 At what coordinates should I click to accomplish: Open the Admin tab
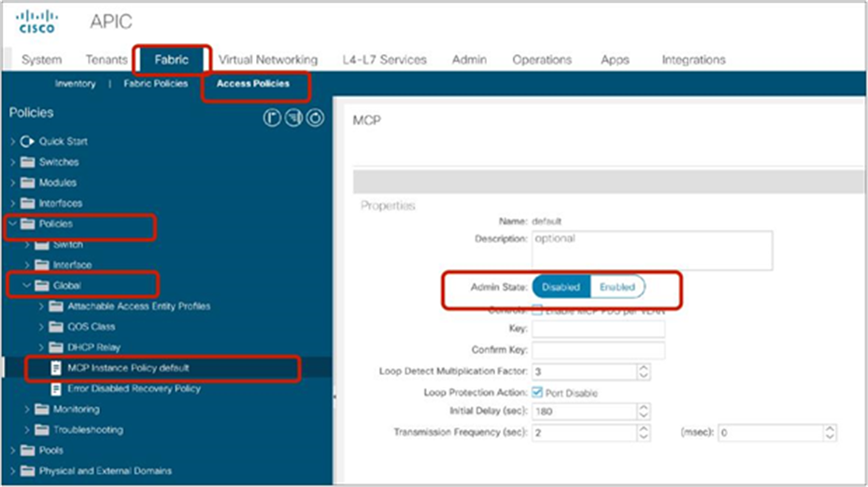tap(469, 59)
